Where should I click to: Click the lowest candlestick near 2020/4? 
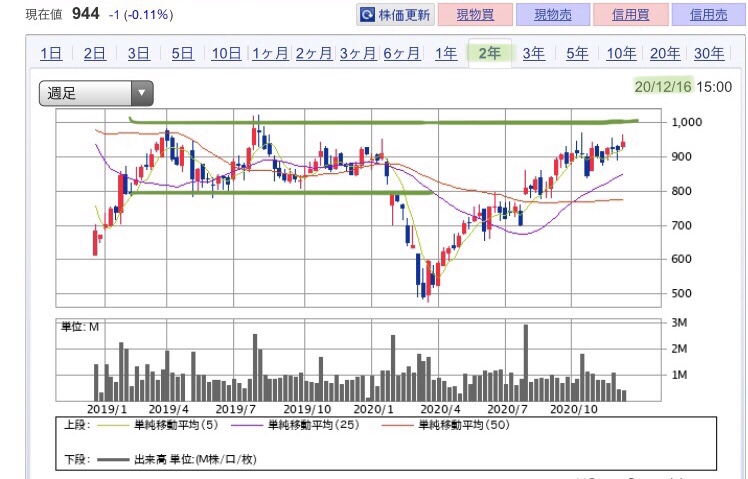[428, 281]
